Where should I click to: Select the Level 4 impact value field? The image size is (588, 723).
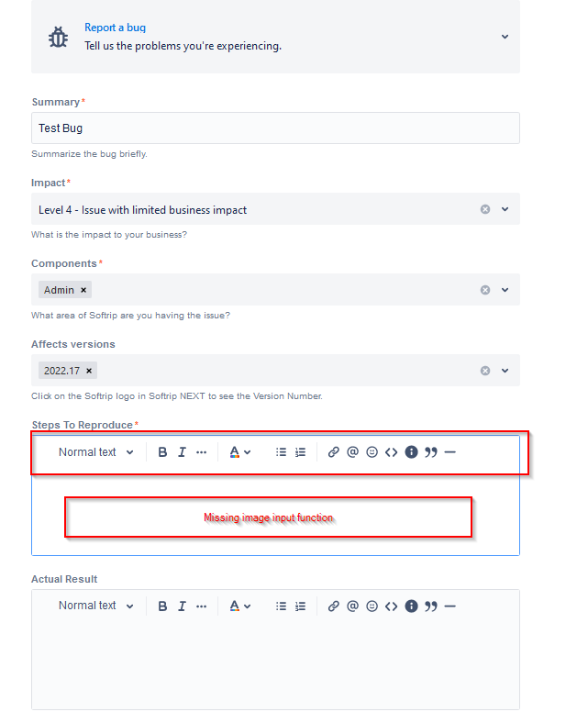point(275,209)
